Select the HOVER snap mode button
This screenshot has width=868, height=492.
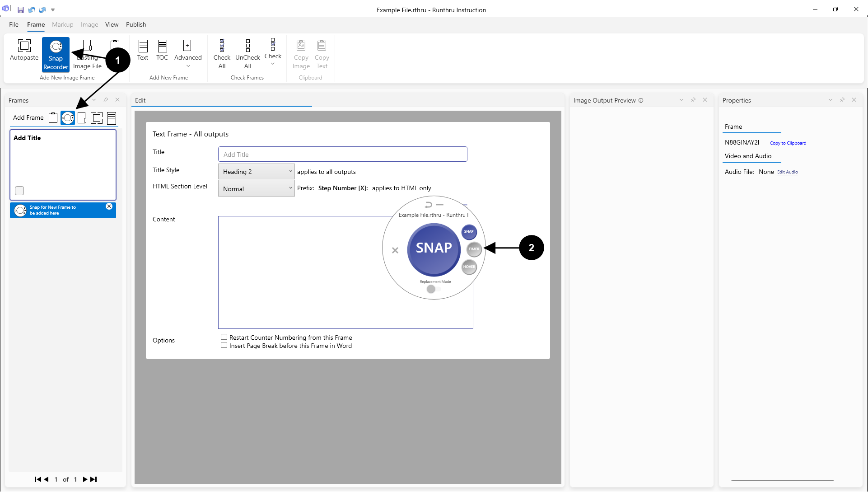click(469, 267)
